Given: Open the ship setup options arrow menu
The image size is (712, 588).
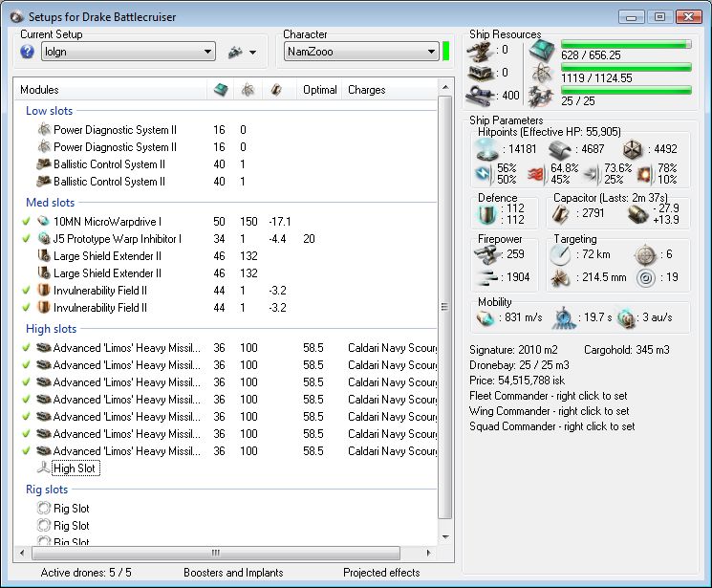Looking at the screenshot, I should [252, 53].
